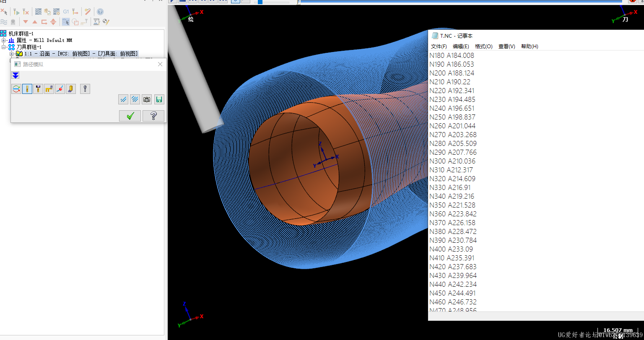Launch verify selected operations icon

coord(47,11)
